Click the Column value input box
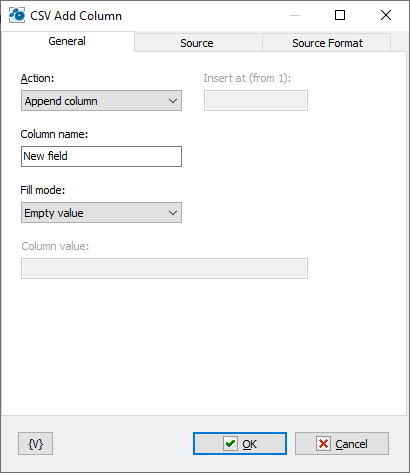The width and height of the screenshot is (410, 473). point(164,268)
